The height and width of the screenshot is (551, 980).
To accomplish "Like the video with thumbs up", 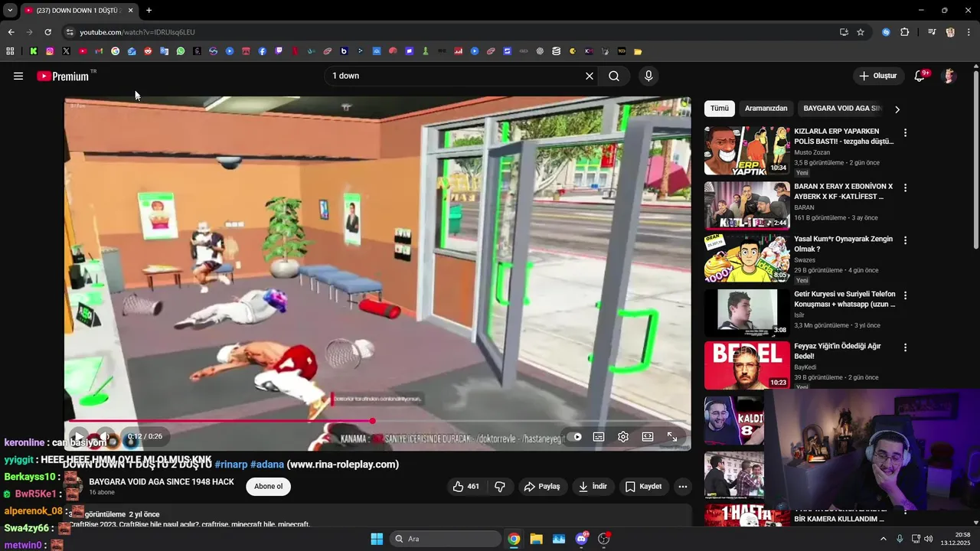I will coord(466,486).
